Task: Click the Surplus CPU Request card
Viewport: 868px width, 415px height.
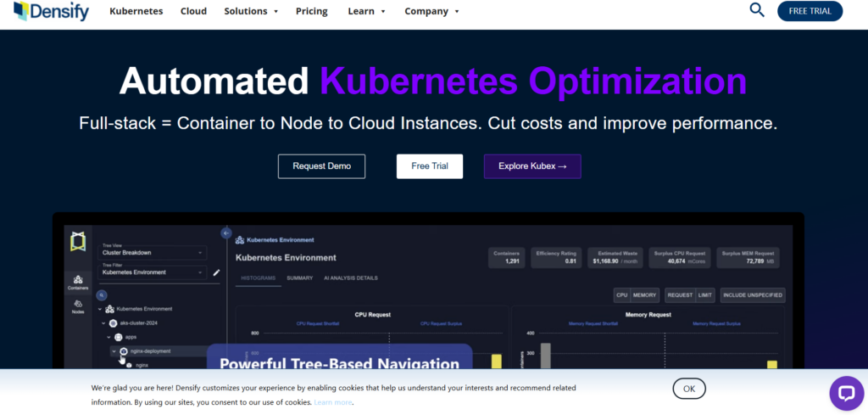Action: 679,258
